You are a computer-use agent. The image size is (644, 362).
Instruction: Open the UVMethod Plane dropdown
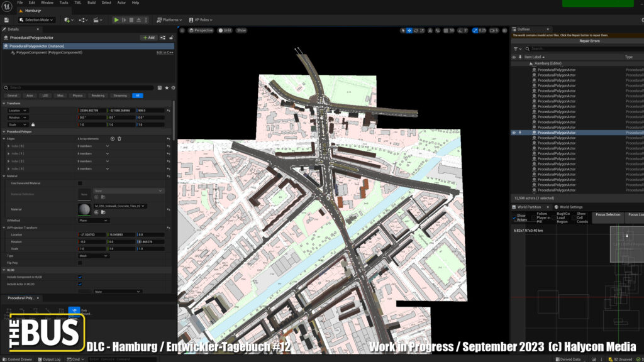(x=93, y=221)
